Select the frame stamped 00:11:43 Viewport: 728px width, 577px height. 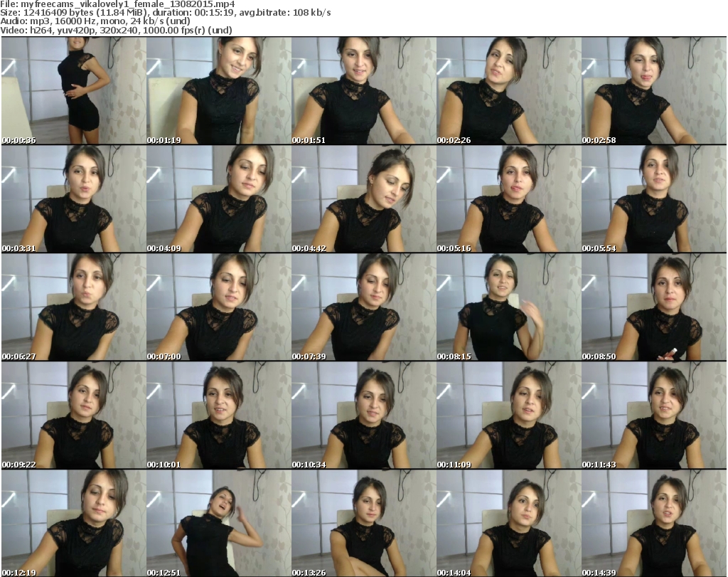point(654,415)
